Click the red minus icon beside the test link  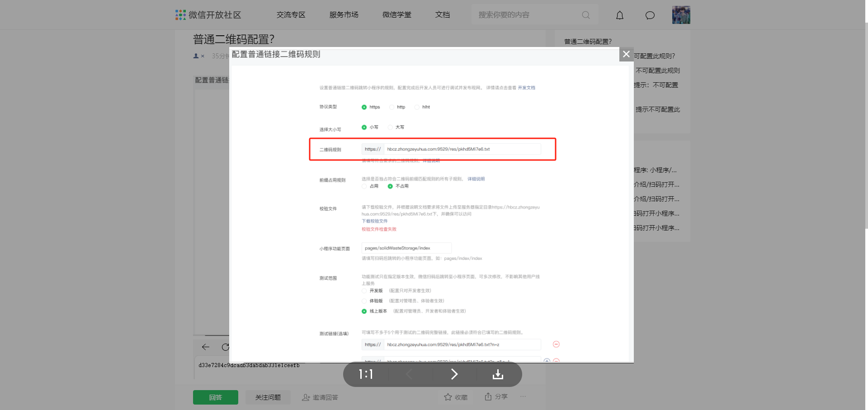coord(557,344)
